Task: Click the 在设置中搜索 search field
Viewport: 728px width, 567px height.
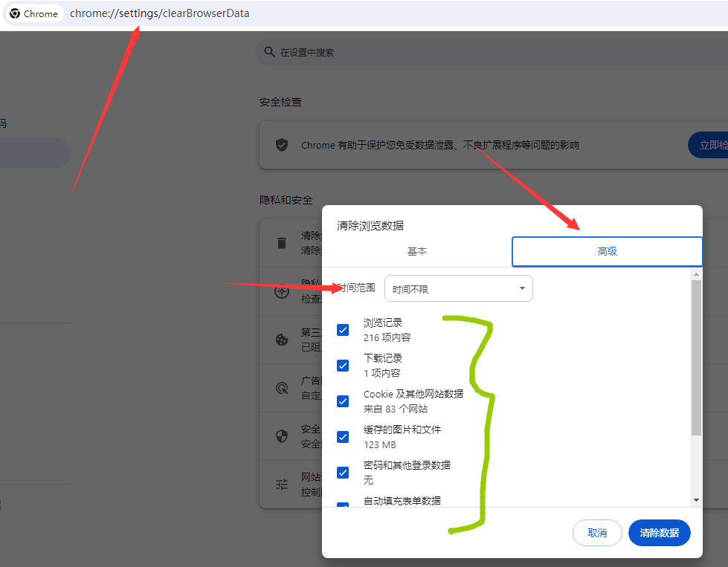Action: [446, 53]
